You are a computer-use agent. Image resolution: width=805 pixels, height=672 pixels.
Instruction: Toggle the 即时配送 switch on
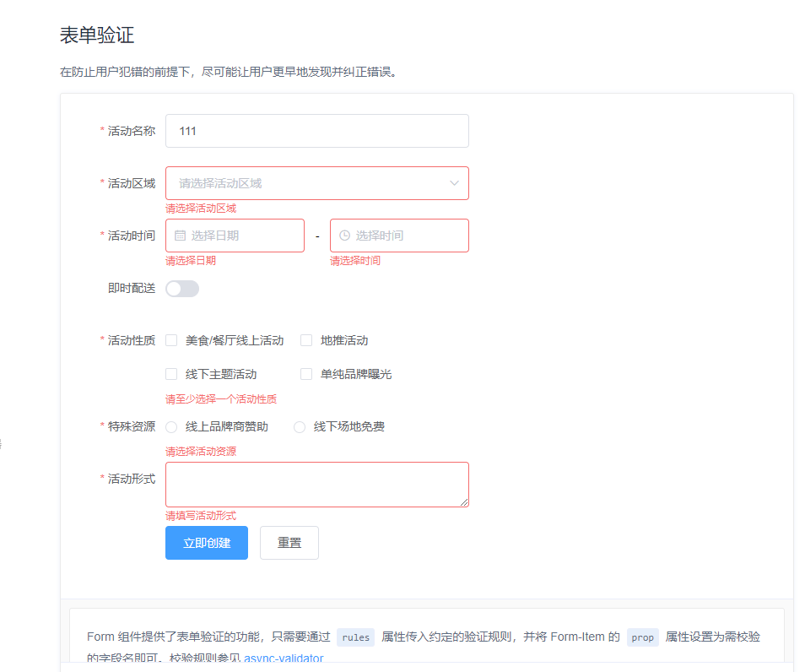[x=181, y=288]
